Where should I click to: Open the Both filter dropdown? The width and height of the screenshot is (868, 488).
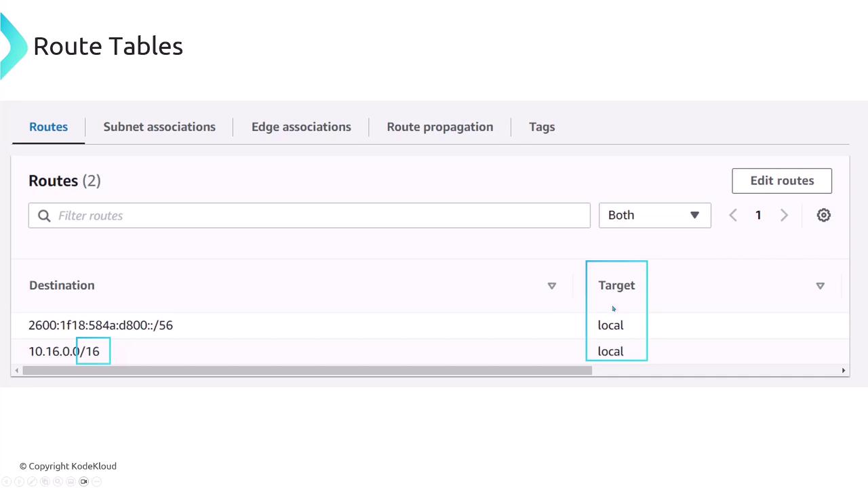tap(654, 216)
